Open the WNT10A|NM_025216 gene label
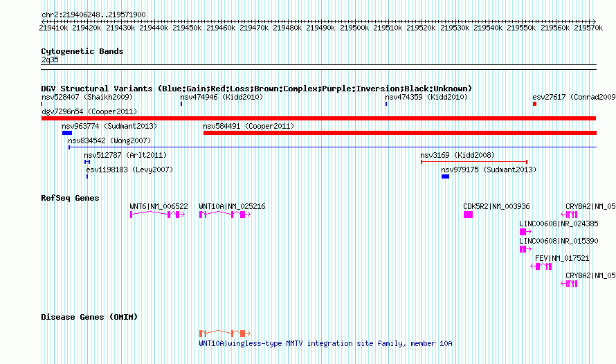The height and width of the screenshot is (364, 616). coord(232,206)
